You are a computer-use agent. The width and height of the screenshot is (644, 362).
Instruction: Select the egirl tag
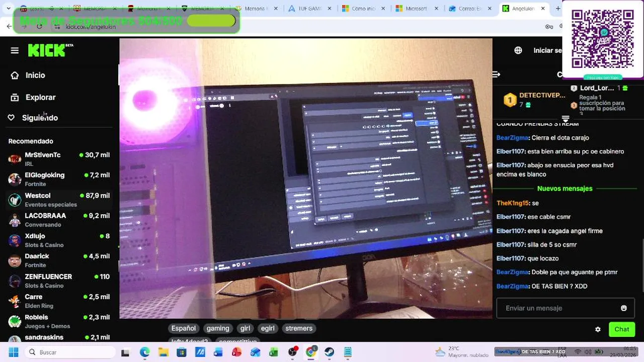click(268, 328)
